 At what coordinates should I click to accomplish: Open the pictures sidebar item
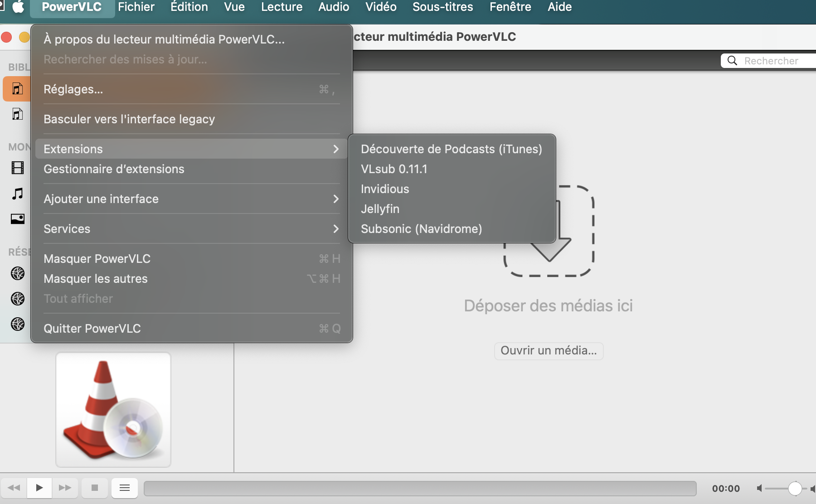click(18, 219)
